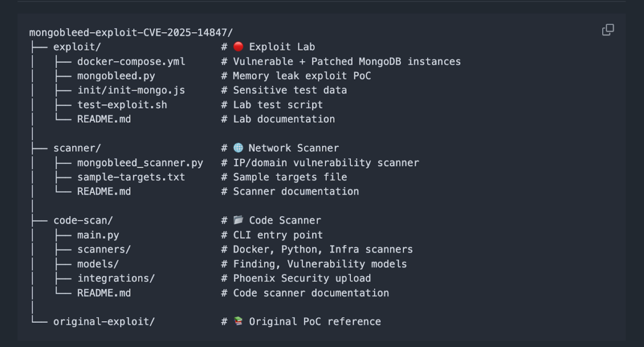Image resolution: width=644 pixels, height=347 pixels.
Task: Click the test-exploit.sh file entry
Action: 122,105
